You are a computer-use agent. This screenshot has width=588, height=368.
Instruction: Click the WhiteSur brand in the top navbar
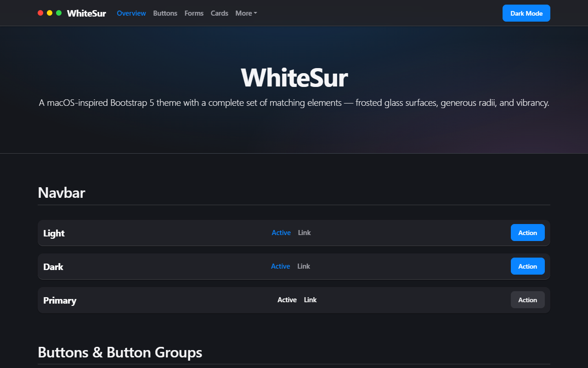point(86,13)
